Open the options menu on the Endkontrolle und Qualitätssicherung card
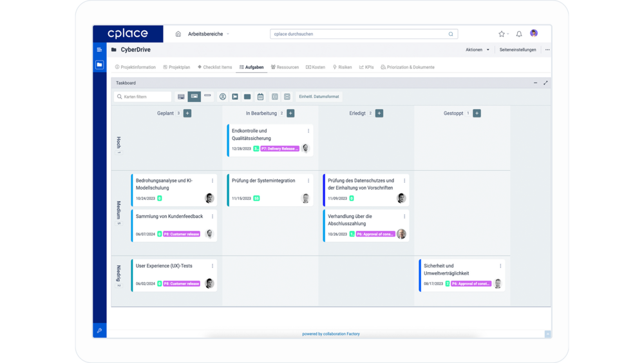Screen dimensions: 644x363 (x=308, y=131)
